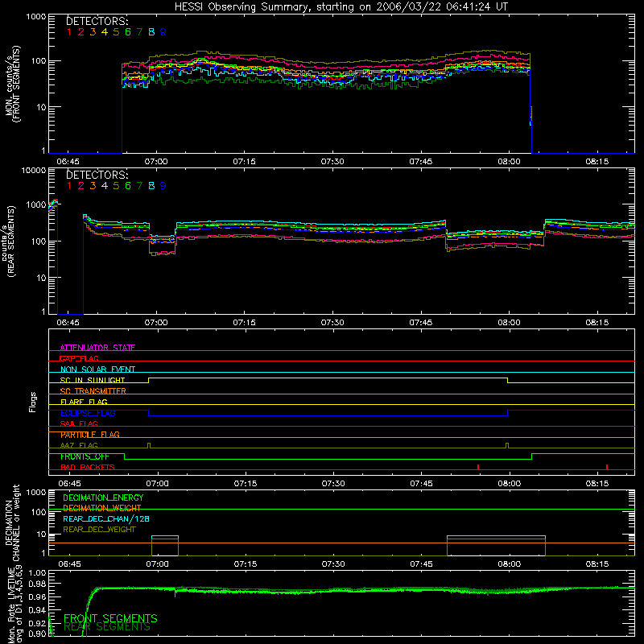The height and width of the screenshot is (644, 644).
Task: Select detector 5 in rear segments legend
Action: coord(116,186)
